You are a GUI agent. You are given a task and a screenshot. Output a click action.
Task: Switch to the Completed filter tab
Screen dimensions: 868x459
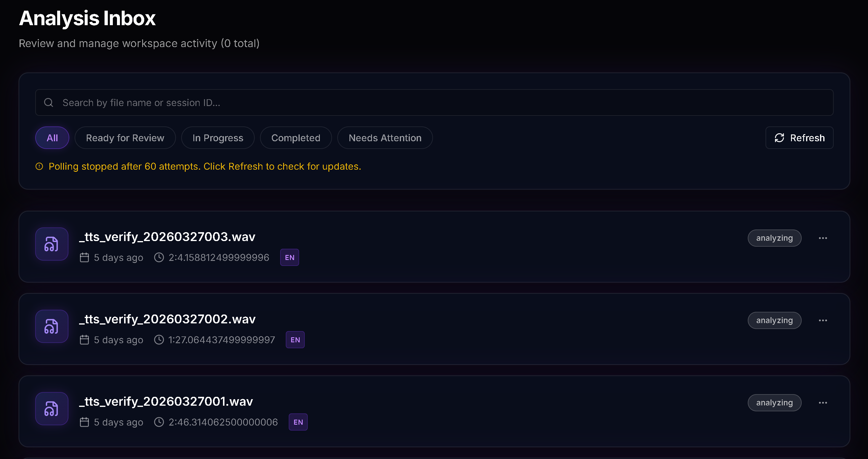point(296,137)
